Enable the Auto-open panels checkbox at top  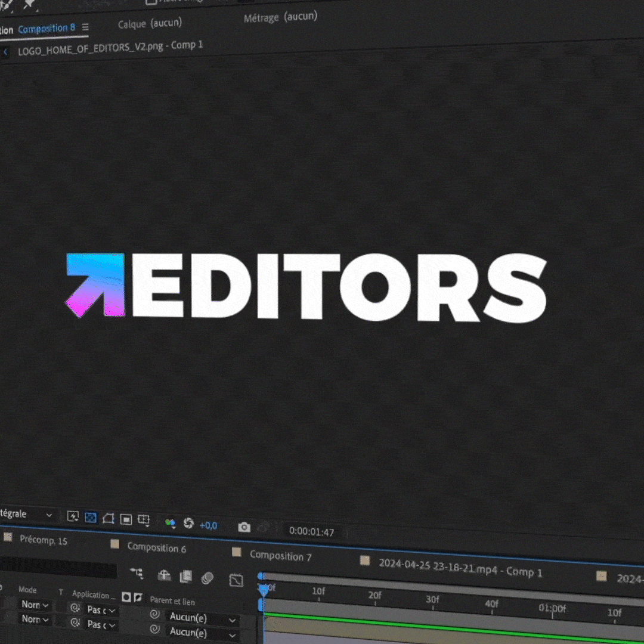[x=151, y=2]
